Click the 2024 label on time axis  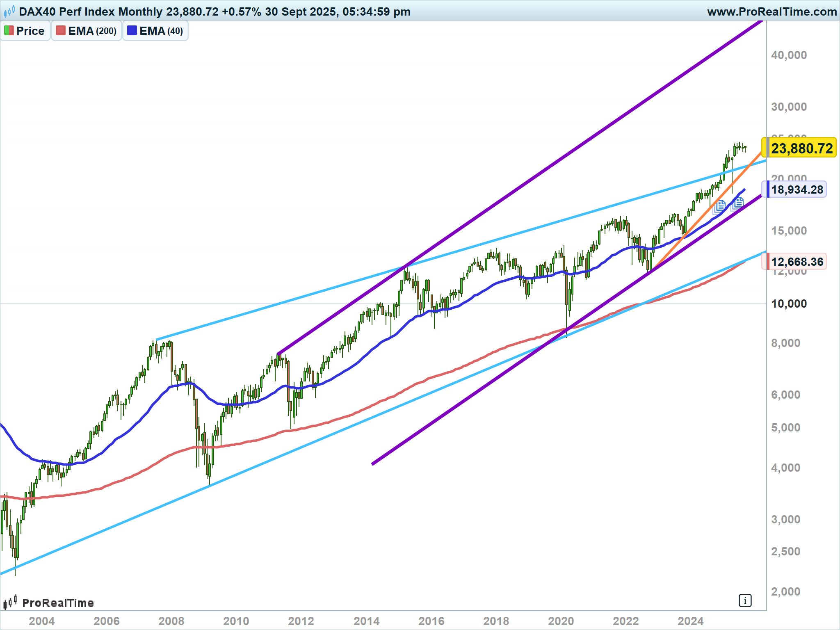[690, 621]
